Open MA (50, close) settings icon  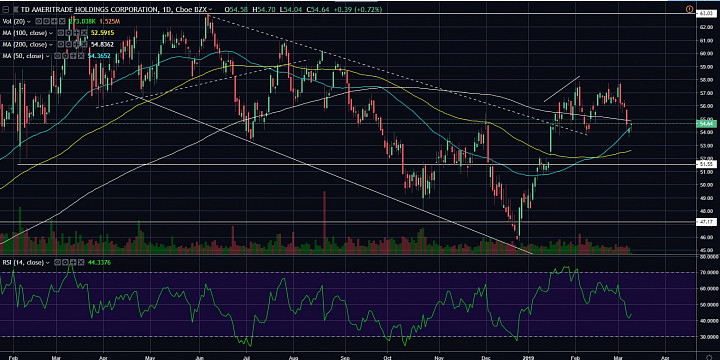[x=65, y=56]
